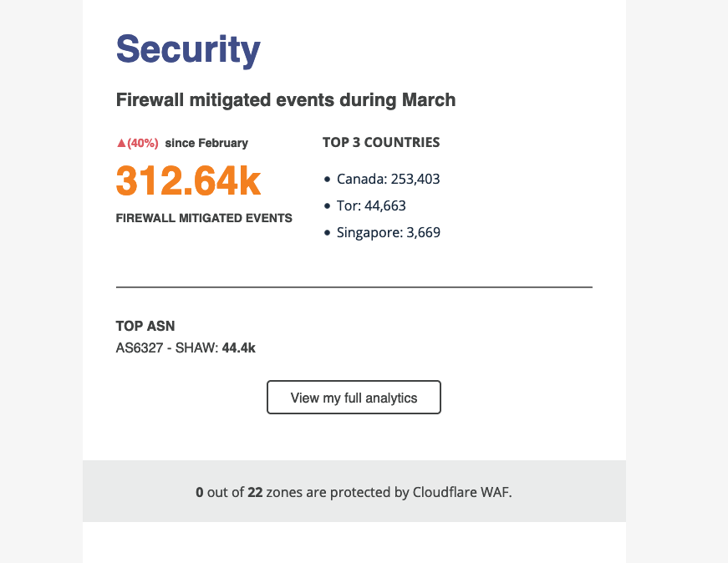Click the bullet point beside Tor

click(x=328, y=206)
